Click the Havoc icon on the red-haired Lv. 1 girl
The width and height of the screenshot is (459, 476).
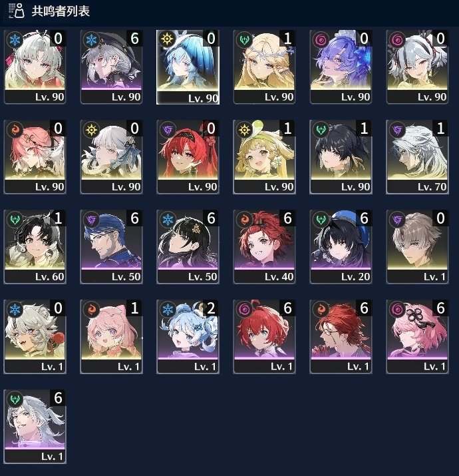[244, 309]
